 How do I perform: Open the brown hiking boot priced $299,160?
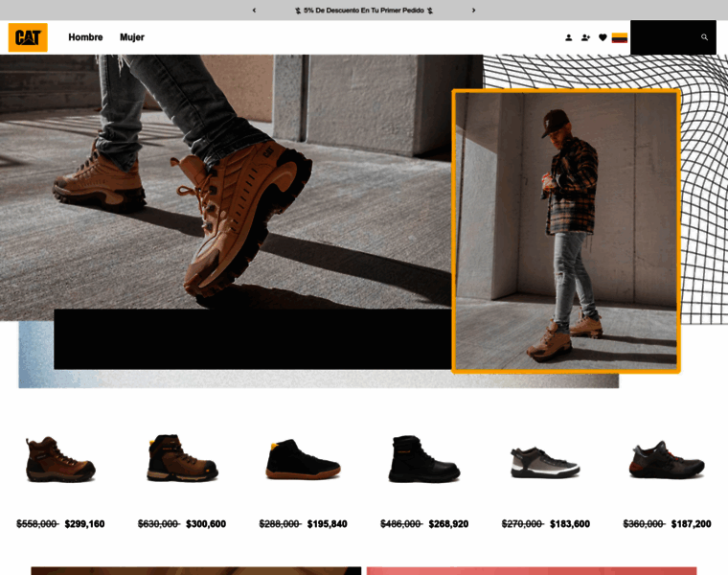(x=60, y=459)
